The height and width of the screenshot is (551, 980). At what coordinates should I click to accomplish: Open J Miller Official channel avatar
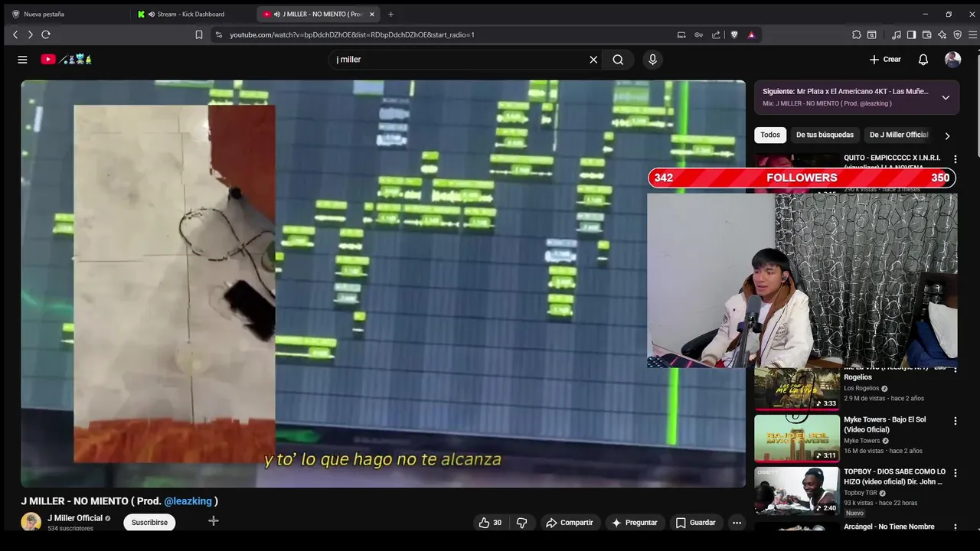click(x=31, y=522)
